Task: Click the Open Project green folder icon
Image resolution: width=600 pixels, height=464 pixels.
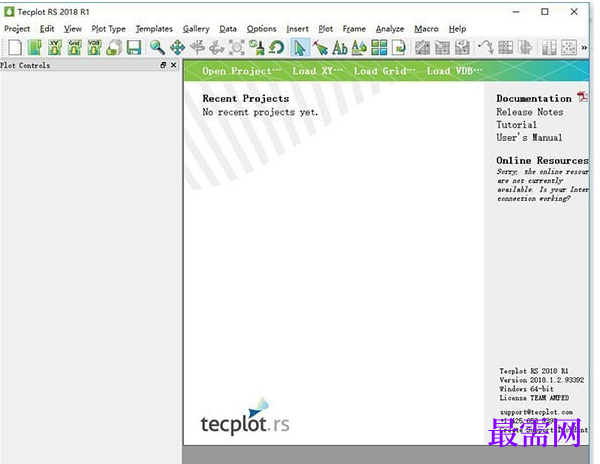Action: pos(35,48)
